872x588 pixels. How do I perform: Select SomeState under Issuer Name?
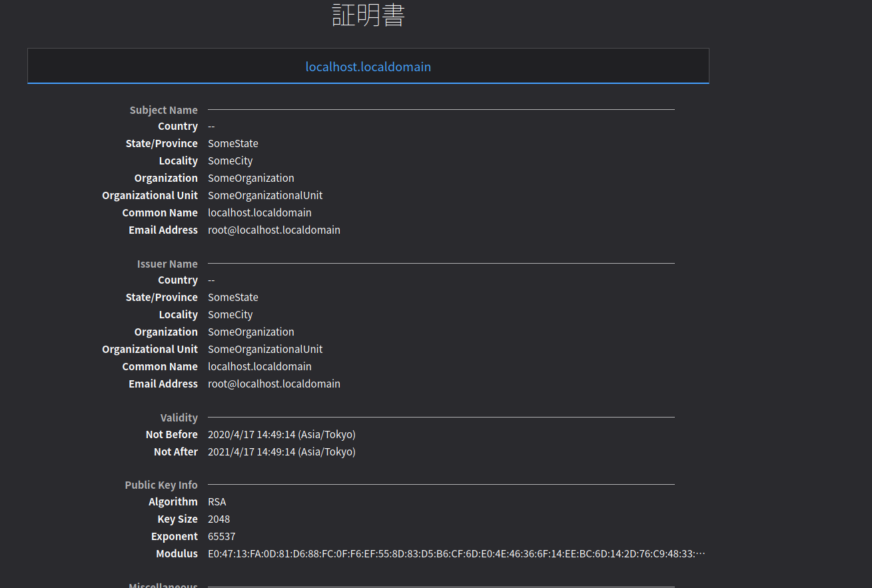point(233,298)
